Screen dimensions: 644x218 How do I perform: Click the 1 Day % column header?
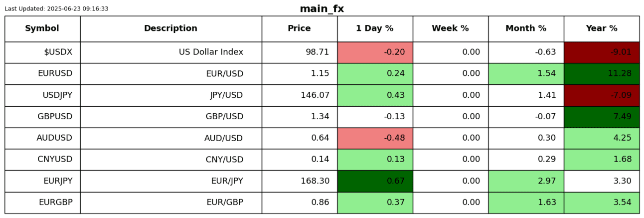pyautogui.click(x=375, y=28)
